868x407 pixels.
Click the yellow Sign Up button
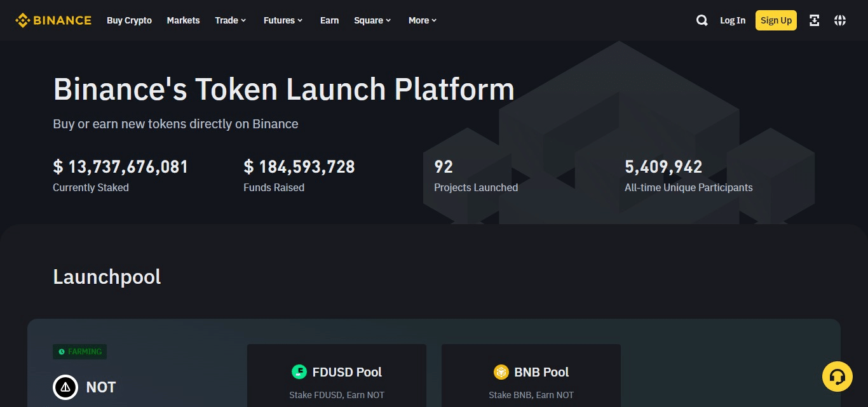[776, 20]
